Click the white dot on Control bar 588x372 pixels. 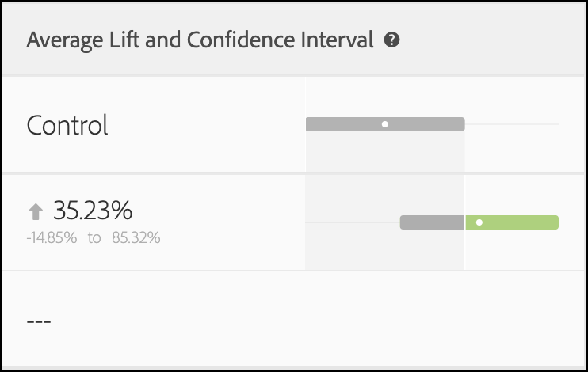point(385,124)
